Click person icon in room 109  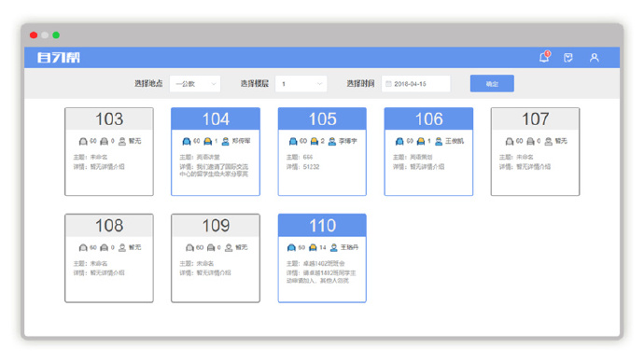229,247
